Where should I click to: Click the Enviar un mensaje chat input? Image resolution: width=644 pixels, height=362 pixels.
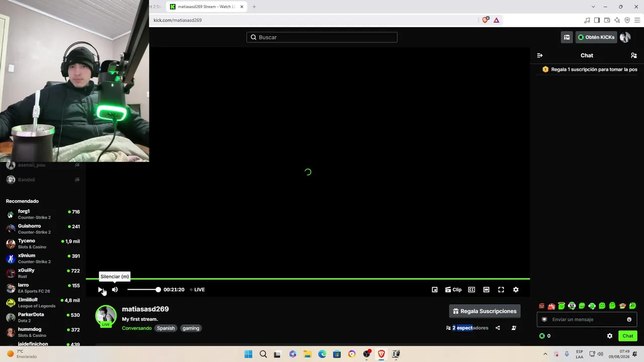point(587,319)
